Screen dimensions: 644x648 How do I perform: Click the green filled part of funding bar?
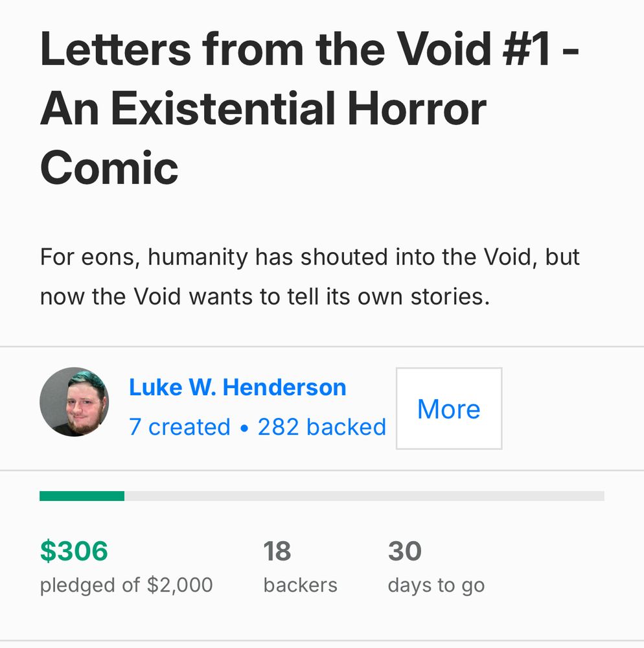pos(82,496)
